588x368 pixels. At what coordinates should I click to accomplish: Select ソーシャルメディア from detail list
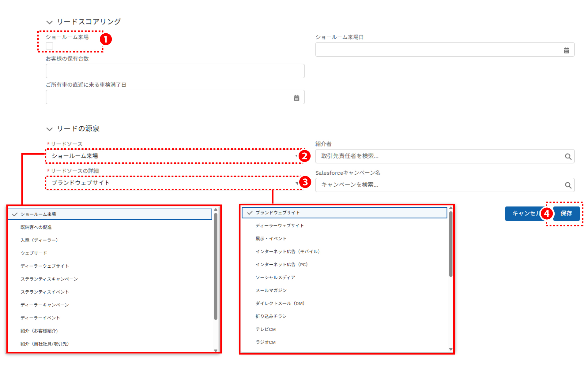[x=275, y=277]
